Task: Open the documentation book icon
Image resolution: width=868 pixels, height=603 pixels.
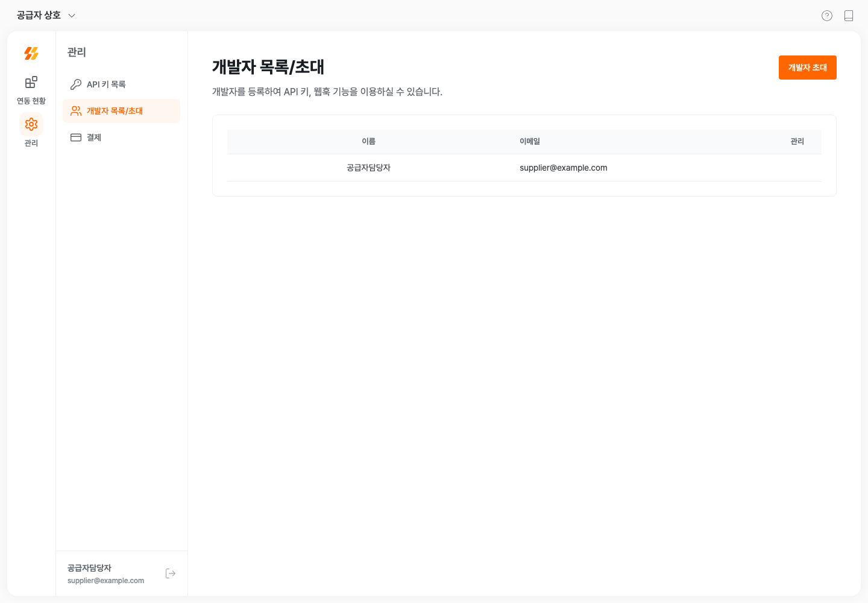Action: pyautogui.click(x=849, y=16)
